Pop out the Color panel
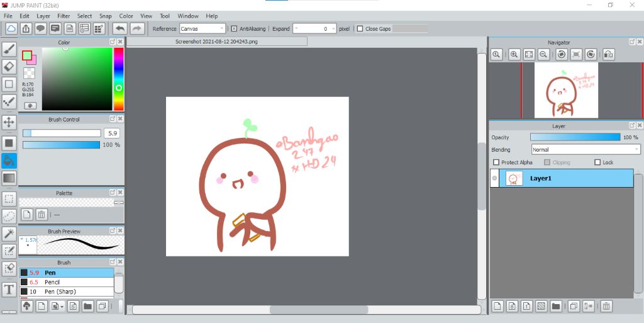This screenshot has height=323, width=644. click(113, 42)
